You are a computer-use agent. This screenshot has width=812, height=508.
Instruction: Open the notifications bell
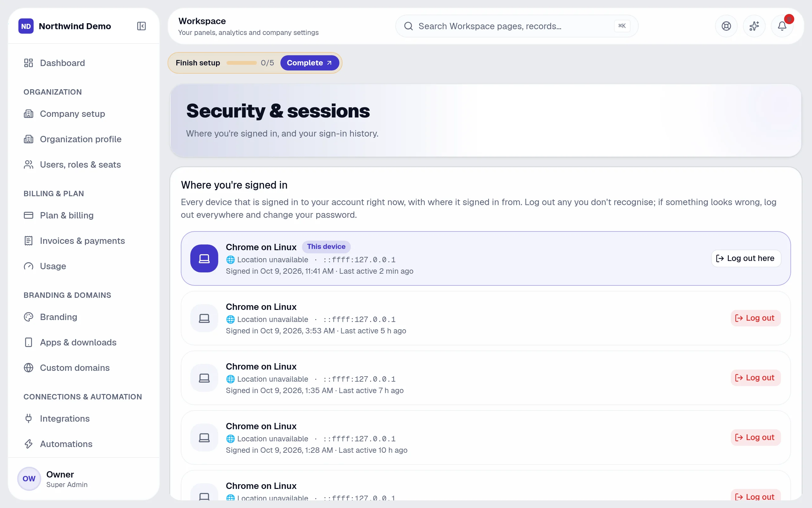[782, 26]
